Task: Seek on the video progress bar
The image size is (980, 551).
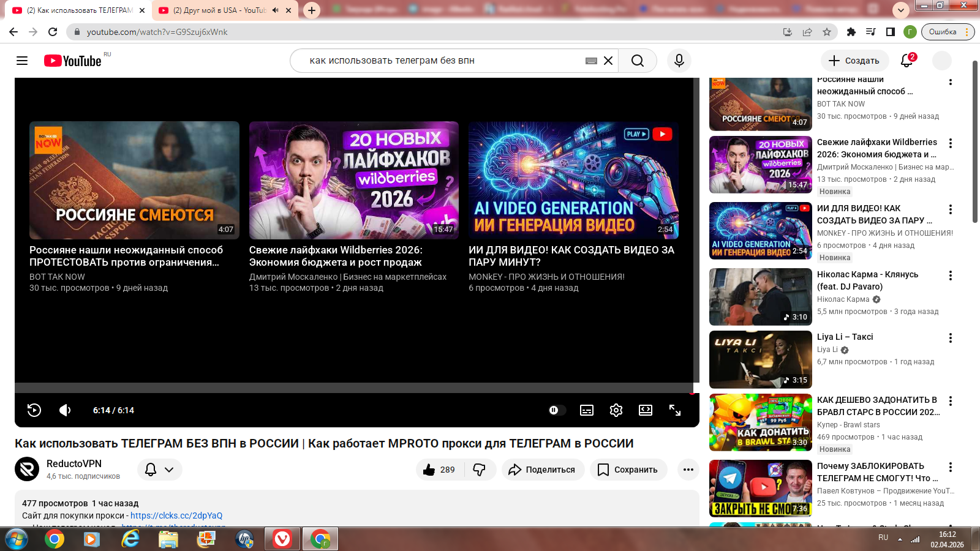Action: (x=354, y=388)
